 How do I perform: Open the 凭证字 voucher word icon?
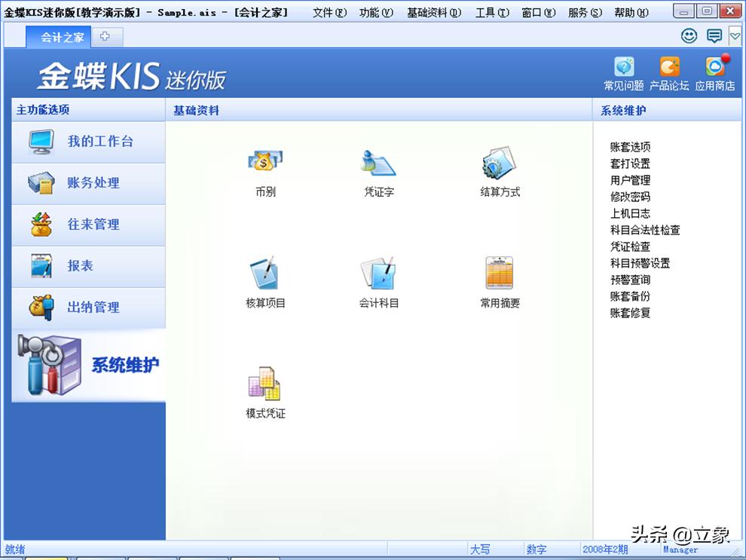point(378,162)
